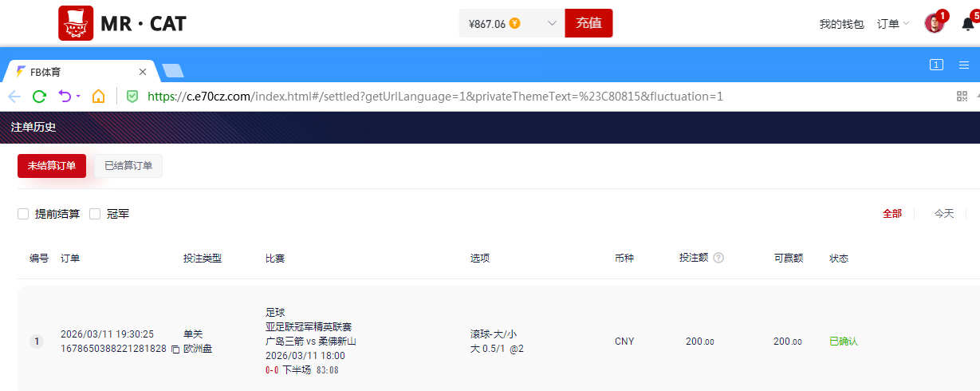The height and width of the screenshot is (391, 980).
Task: Reload the page with green refresh icon
Action: [x=39, y=97]
